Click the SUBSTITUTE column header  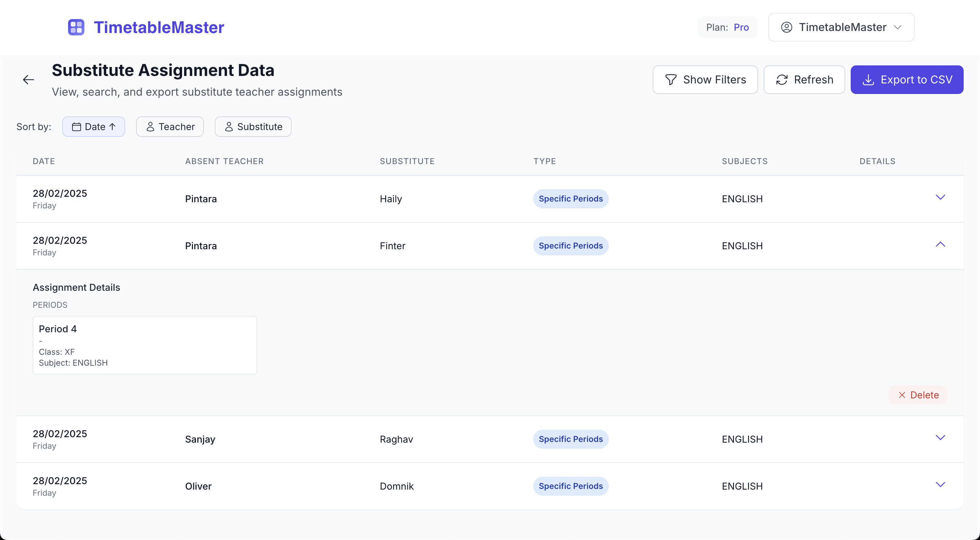[407, 161]
